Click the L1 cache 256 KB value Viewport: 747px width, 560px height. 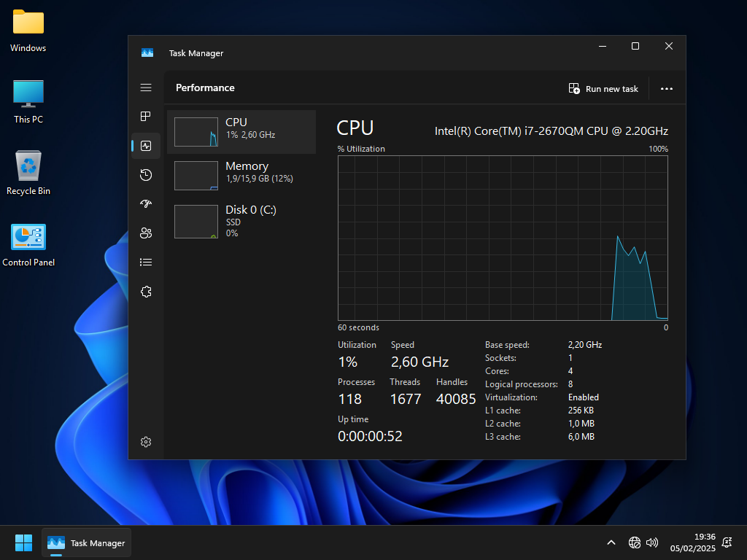(581, 411)
